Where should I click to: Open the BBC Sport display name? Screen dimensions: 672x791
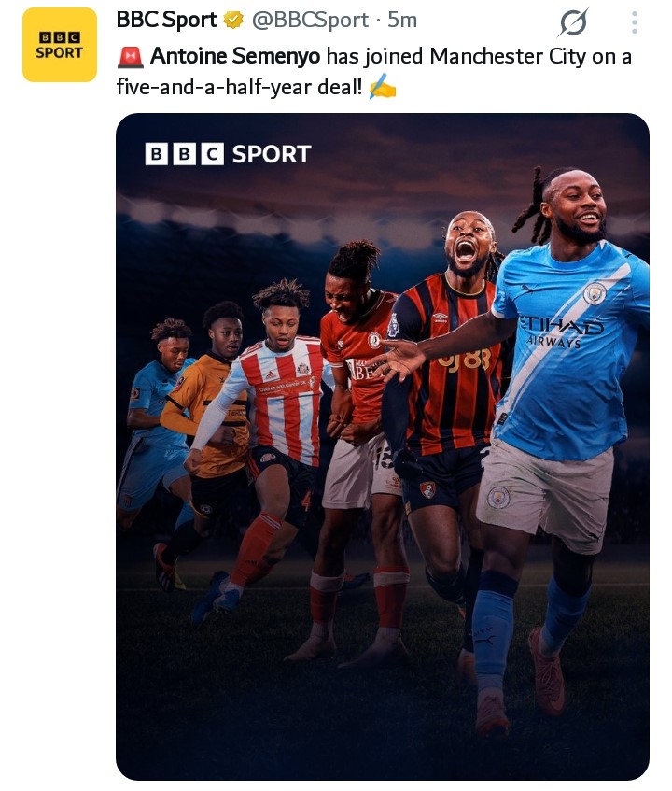coord(166,21)
